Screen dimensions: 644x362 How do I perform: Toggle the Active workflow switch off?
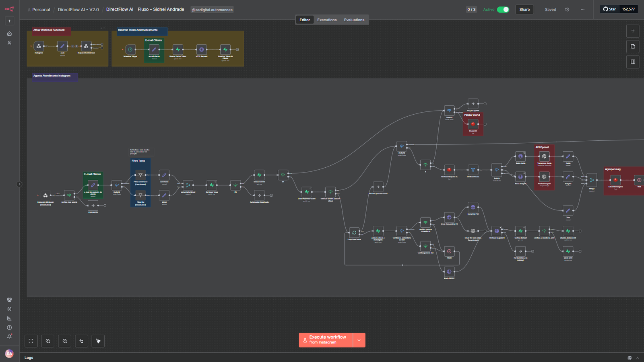(x=503, y=10)
